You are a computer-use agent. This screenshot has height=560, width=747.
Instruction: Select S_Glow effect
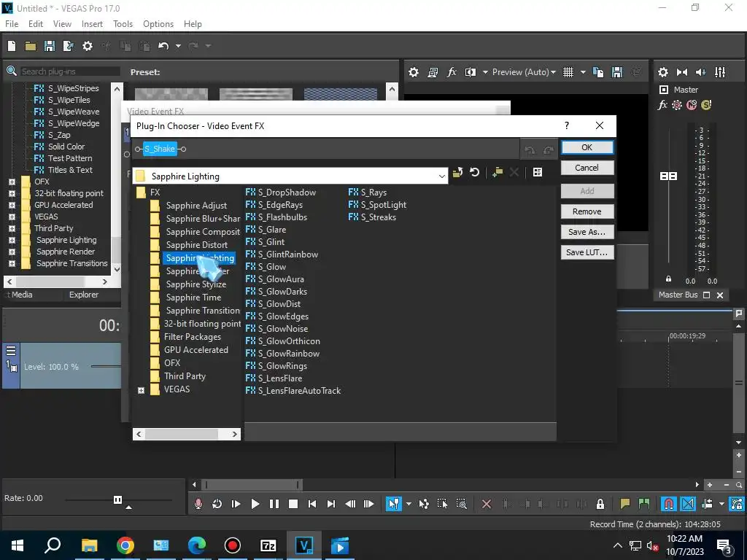[x=271, y=267]
